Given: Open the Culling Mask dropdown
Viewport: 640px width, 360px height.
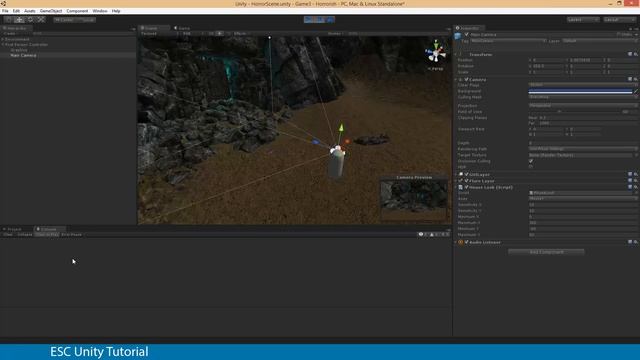Looking at the screenshot, I should [x=583, y=97].
